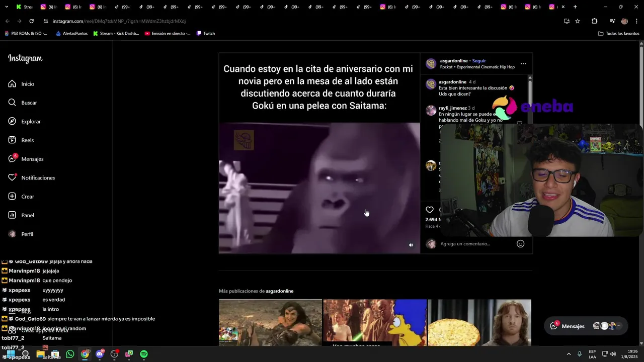Open Mensajes in the left sidebar
Screen dimensions: 644x362
(x=26, y=159)
